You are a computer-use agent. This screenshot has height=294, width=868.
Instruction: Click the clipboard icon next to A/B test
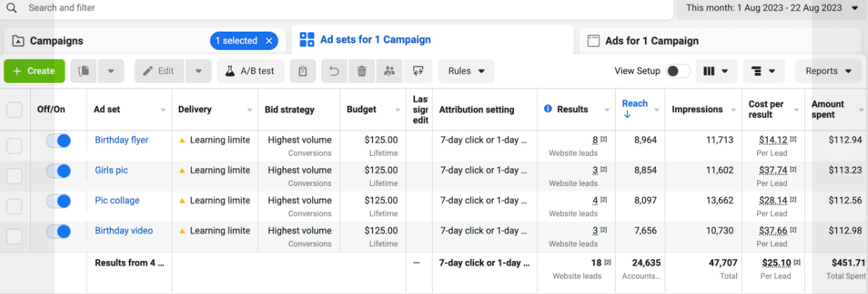(x=303, y=71)
